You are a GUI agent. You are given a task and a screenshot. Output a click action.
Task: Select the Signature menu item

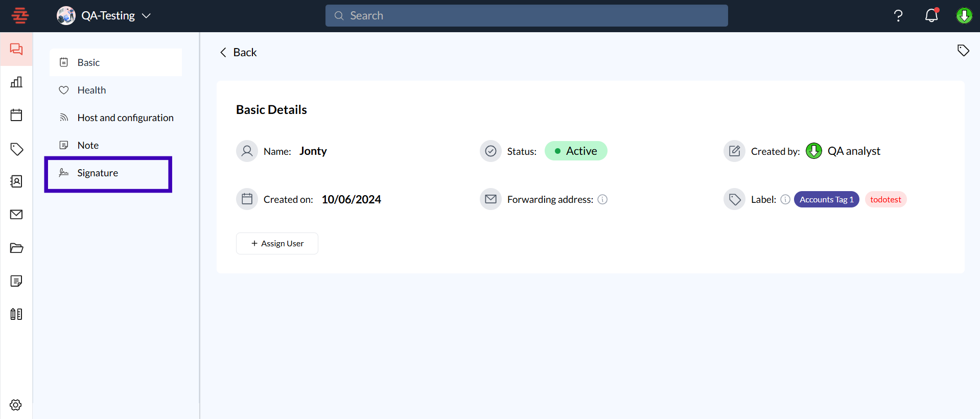click(98, 173)
